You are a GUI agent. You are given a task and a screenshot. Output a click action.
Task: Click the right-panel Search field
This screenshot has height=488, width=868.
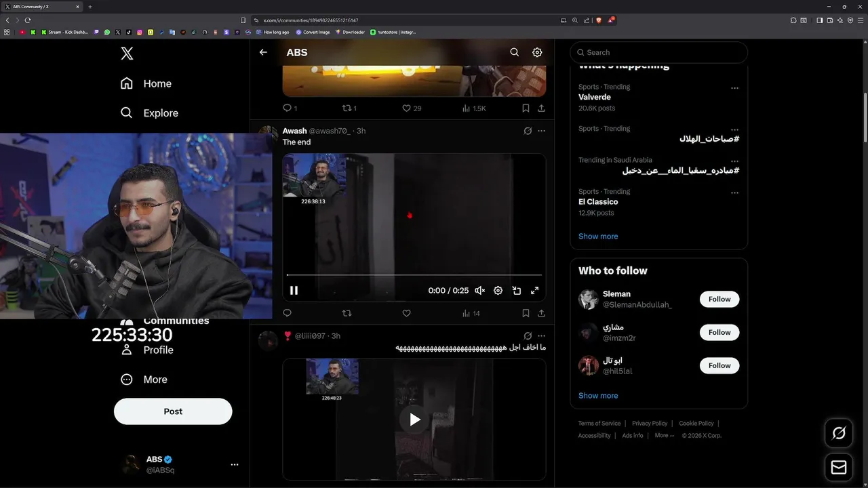658,52
